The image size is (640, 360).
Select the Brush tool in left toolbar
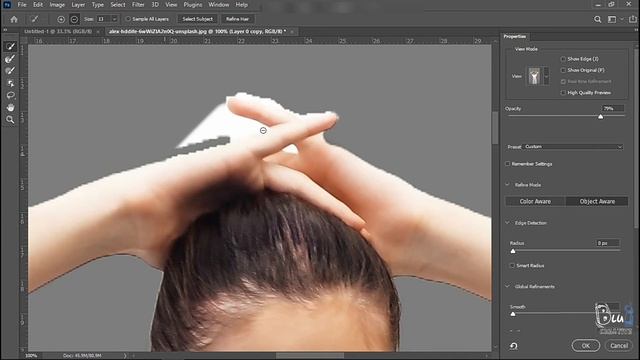point(10,71)
